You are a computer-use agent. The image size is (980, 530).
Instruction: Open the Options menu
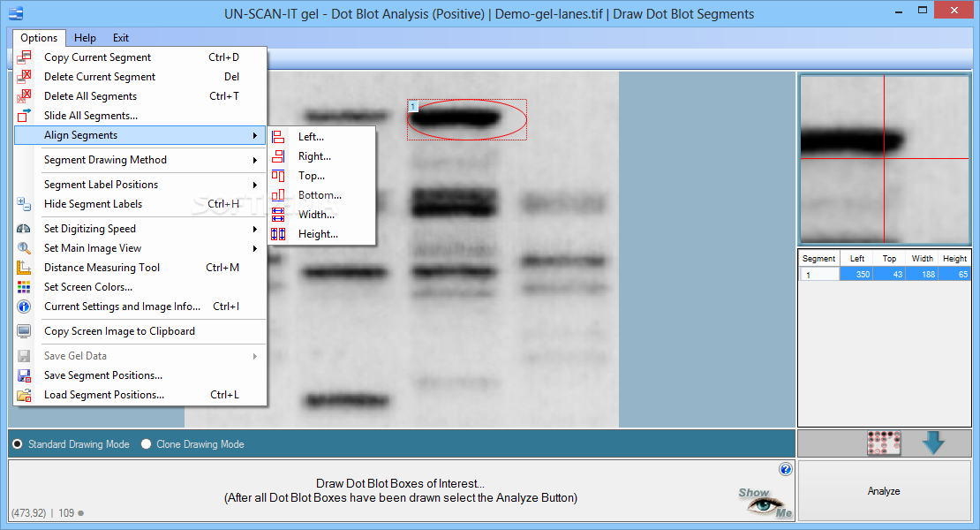pyautogui.click(x=39, y=37)
